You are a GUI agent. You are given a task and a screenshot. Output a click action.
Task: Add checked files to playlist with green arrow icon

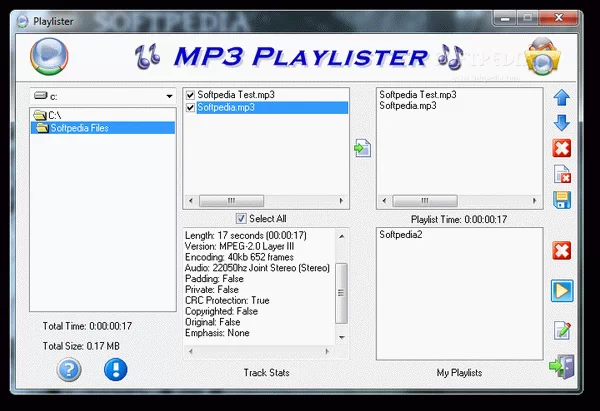tap(362, 148)
